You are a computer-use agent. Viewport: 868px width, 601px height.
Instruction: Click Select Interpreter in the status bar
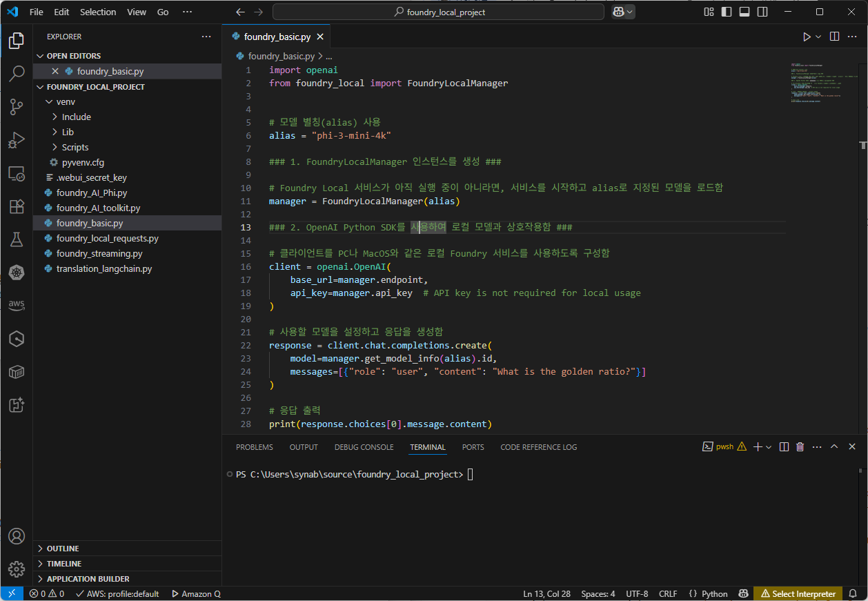pyautogui.click(x=798, y=593)
